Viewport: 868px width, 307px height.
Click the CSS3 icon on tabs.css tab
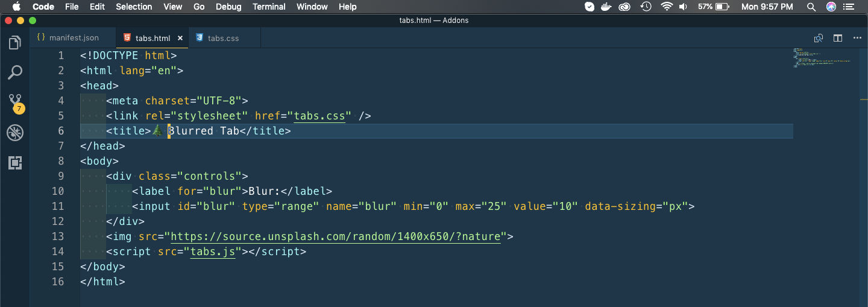coord(200,37)
